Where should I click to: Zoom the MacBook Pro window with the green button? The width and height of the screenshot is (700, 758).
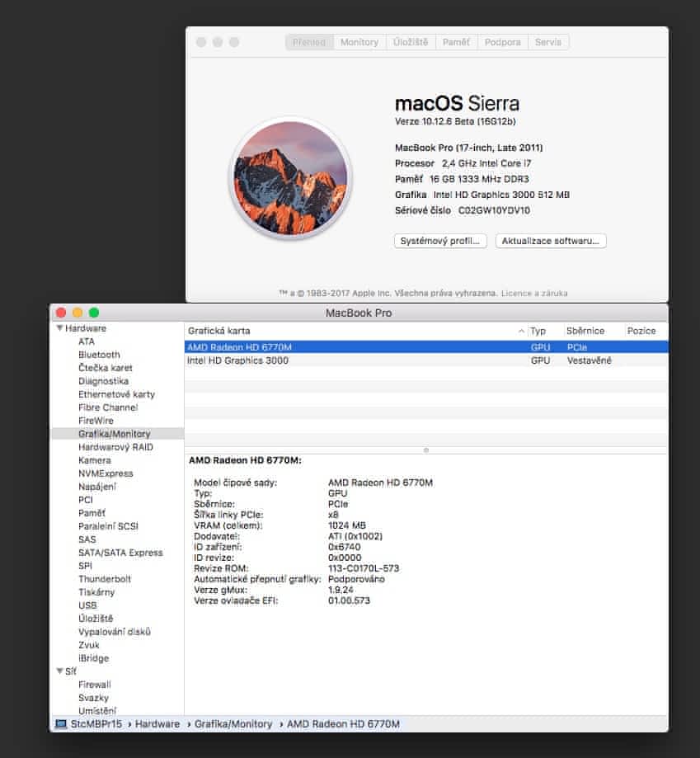94,313
